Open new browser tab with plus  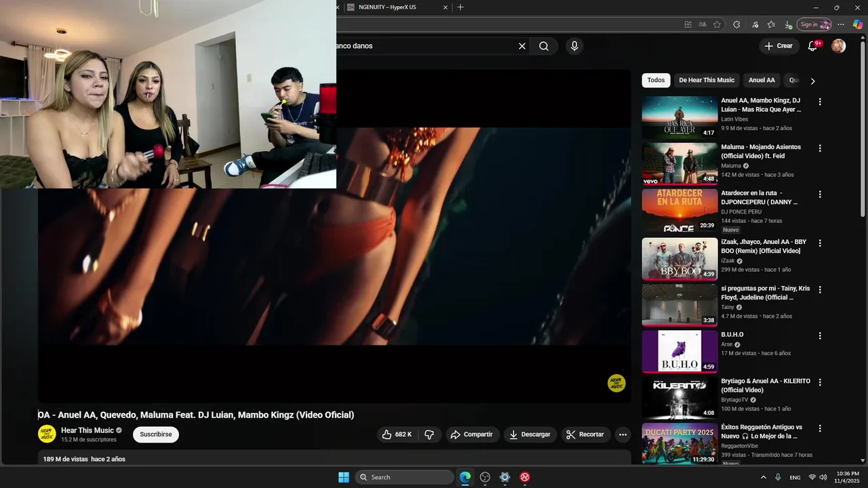[x=460, y=7]
